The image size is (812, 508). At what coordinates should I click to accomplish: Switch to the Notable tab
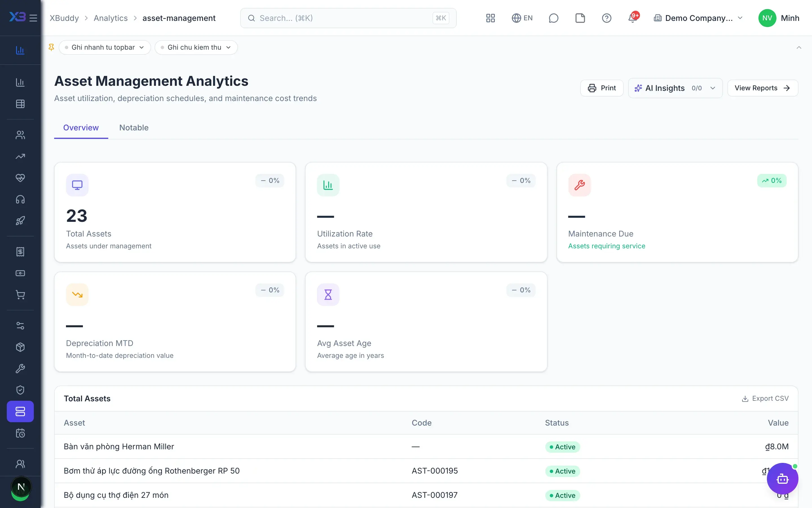click(134, 128)
